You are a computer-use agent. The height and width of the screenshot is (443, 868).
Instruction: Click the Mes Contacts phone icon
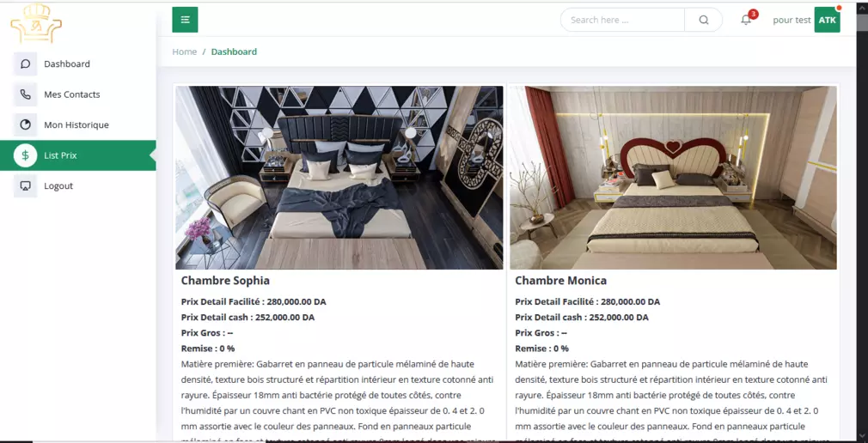coord(26,94)
